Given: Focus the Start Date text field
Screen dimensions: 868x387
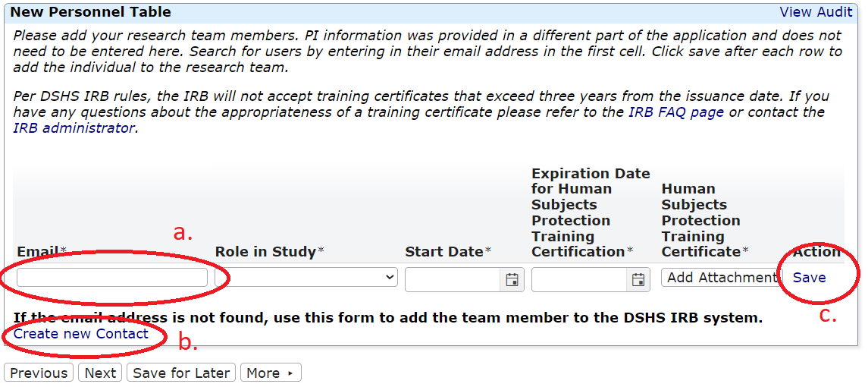Looking at the screenshot, I should tap(453, 279).
